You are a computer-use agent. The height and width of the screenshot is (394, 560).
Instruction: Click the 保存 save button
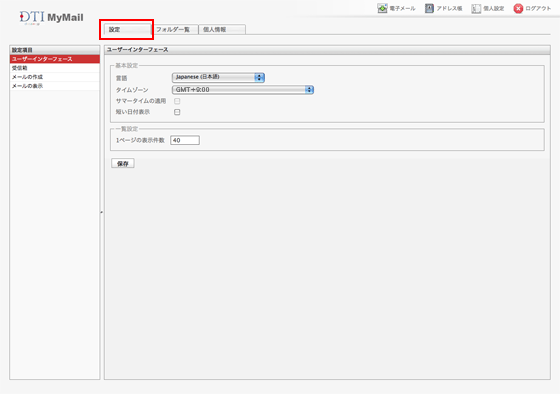pyautogui.click(x=123, y=164)
